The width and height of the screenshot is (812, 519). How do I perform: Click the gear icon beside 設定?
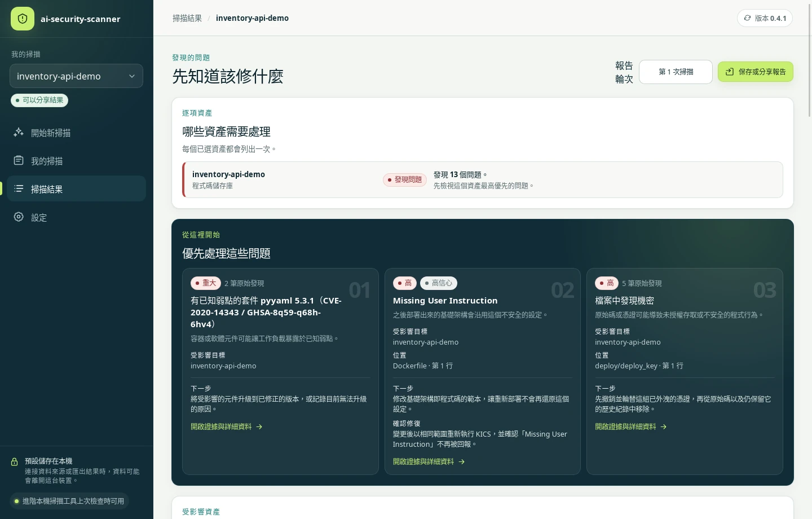pyautogui.click(x=19, y=217)
